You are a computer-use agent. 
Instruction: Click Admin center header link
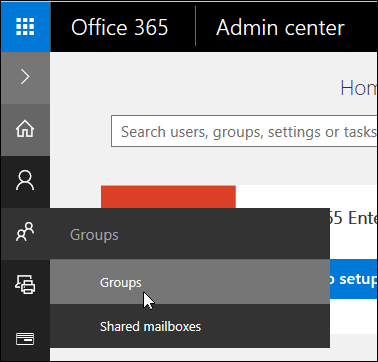280,27
